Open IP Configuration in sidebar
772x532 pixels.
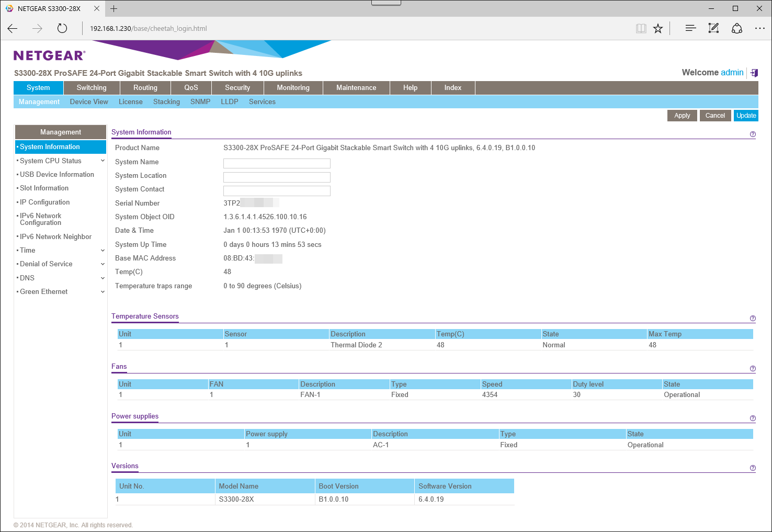45,202
